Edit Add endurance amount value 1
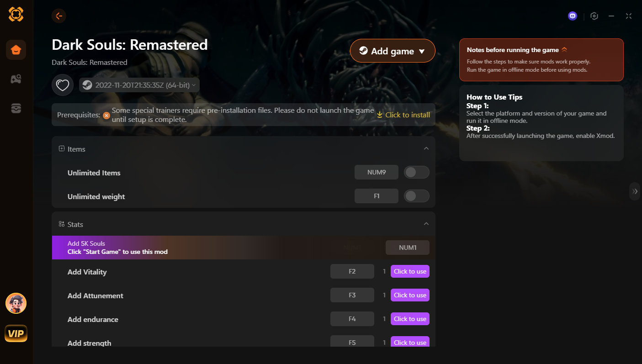This screenshot has height=364, width=642. pyautogui.click(x=384, y=319)
